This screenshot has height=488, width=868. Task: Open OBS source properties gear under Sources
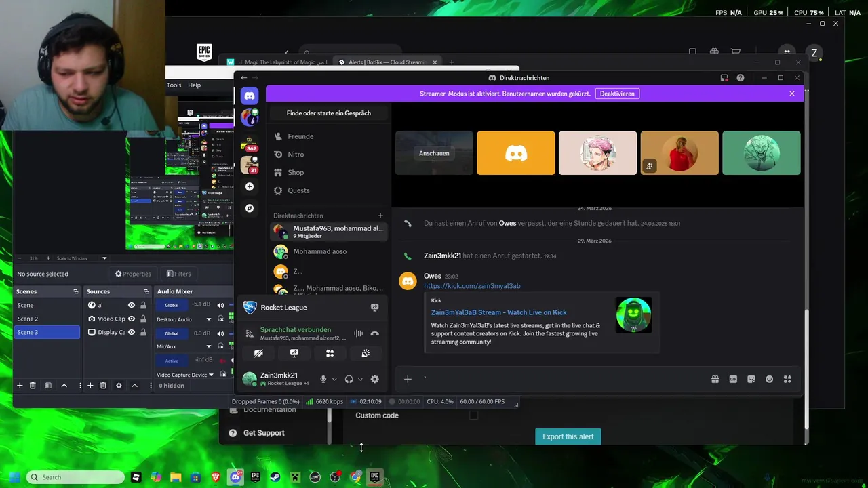pyautogui.click(x=119, y=386)
